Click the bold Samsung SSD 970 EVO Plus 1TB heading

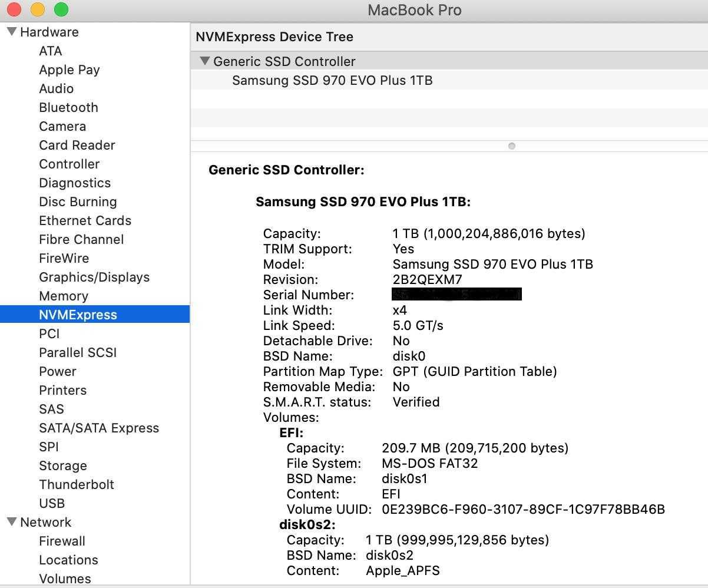(363, 201)
